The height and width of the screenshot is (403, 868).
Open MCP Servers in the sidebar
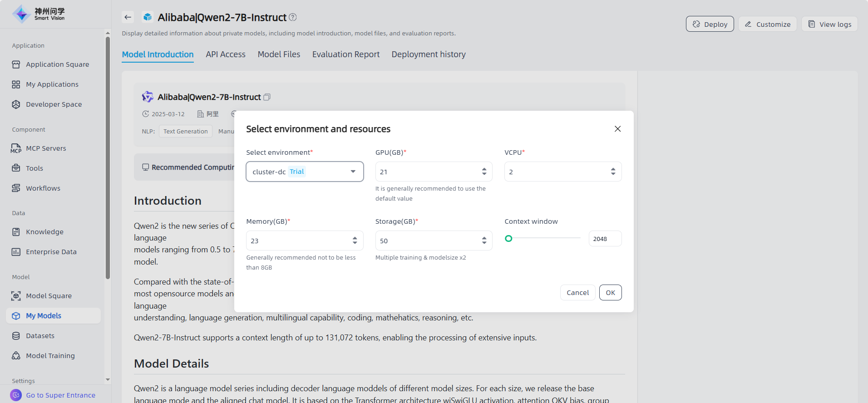point(46,148)
